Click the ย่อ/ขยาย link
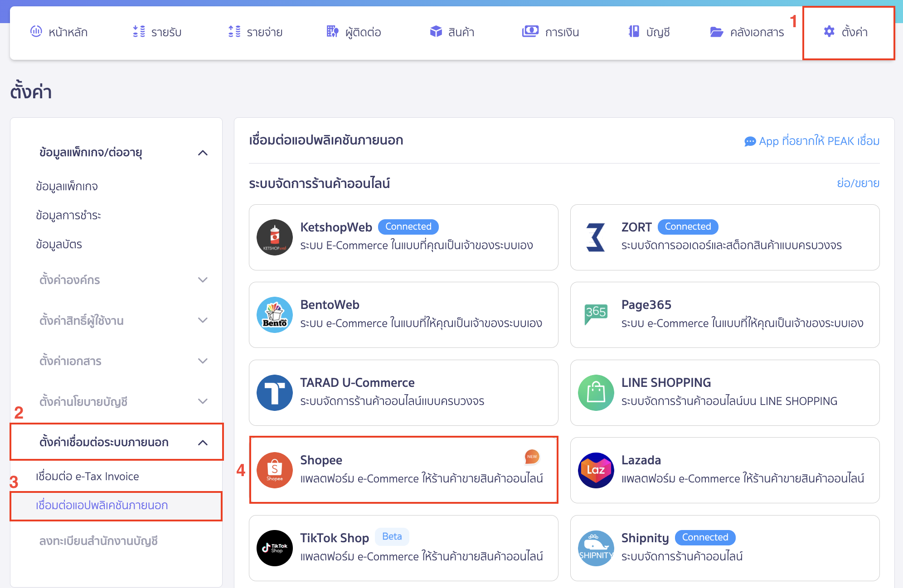This screenshot has height=588, width=903. (x=858, y=183)
